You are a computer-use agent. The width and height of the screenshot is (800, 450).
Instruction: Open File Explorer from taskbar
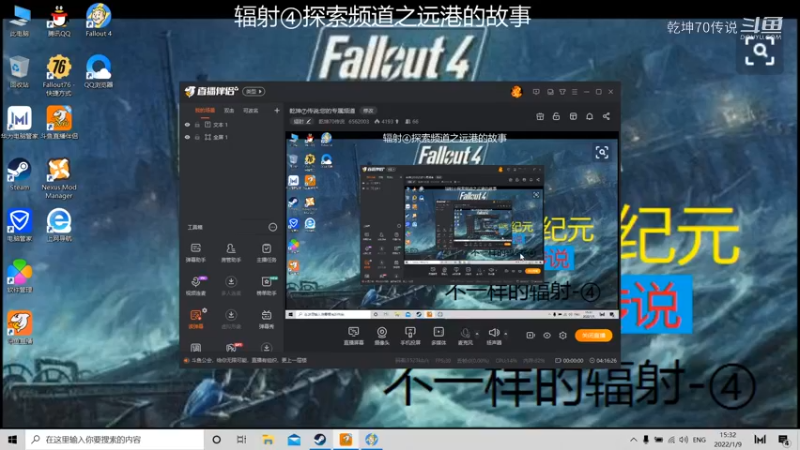(268, 439)
